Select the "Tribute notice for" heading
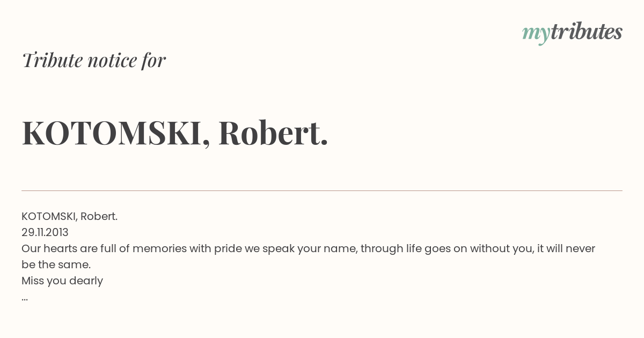Screen dimensions: 644x338 (x=94, y=60)
